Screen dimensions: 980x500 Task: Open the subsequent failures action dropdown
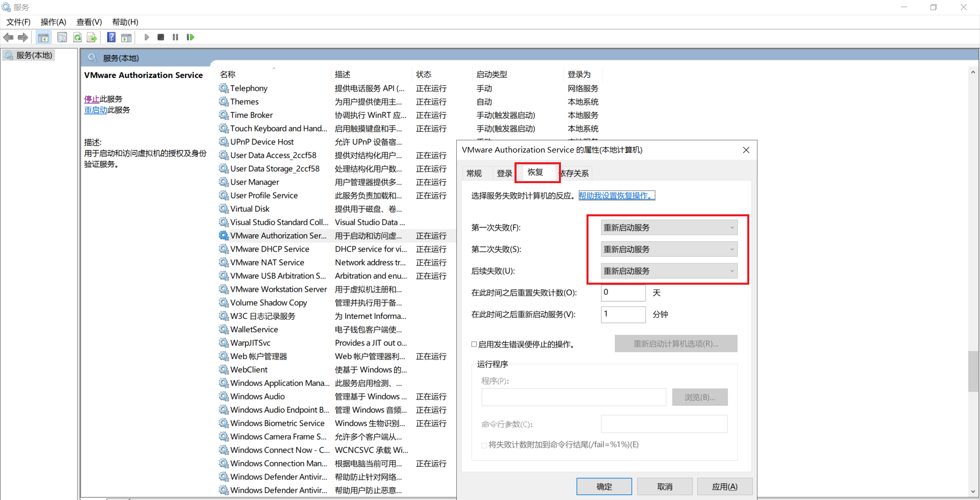(x=669, y=271)
